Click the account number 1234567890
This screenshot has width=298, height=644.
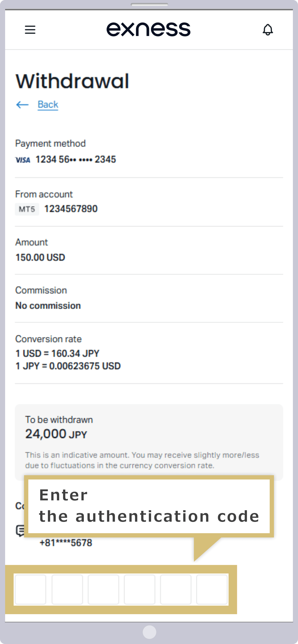click(x=71, y=209)
